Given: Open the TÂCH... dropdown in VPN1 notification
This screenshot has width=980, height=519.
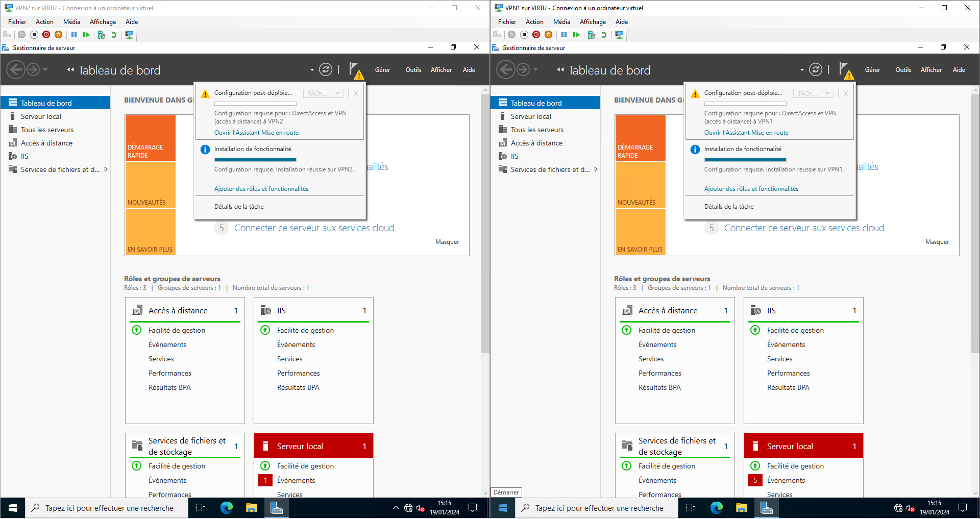Looking at the screenshot, I should [x=814, y=93].
